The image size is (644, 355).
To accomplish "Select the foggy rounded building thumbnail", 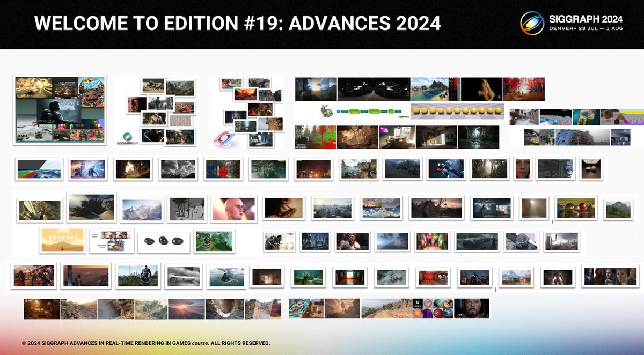I will (x=583, y=137).
